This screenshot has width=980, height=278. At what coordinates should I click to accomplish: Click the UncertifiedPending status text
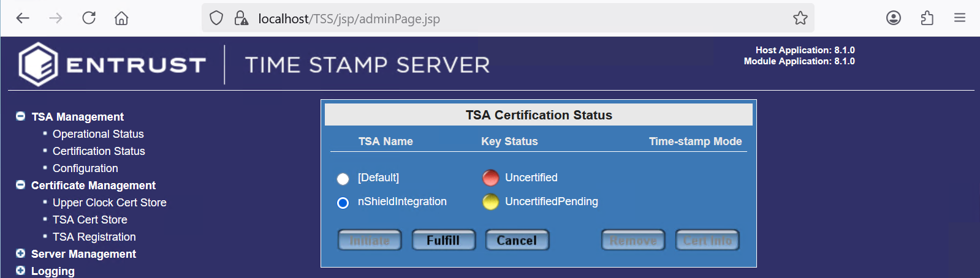pyautogui.click(x=552, y=201)
